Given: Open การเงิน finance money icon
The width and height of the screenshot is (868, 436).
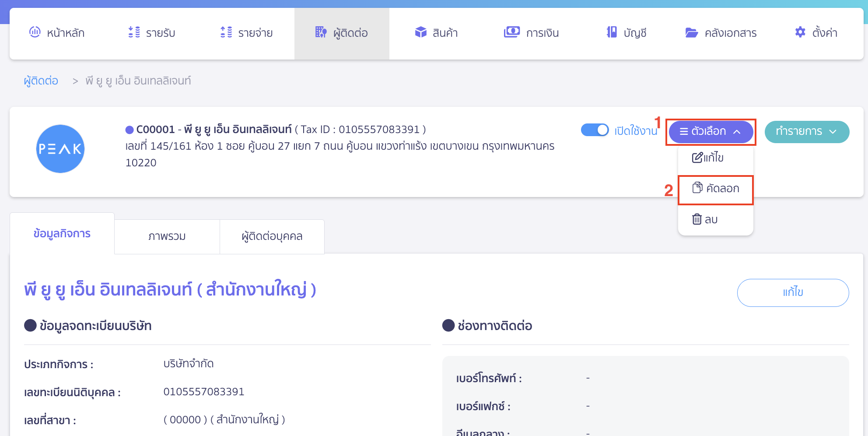Looking at the screenshot, I should click(511, 32).
